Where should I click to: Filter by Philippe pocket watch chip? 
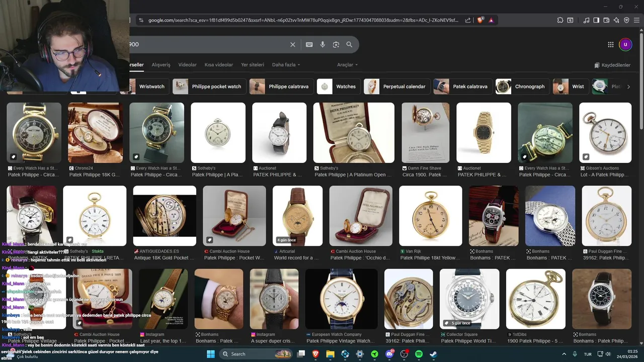click(209, 86)
